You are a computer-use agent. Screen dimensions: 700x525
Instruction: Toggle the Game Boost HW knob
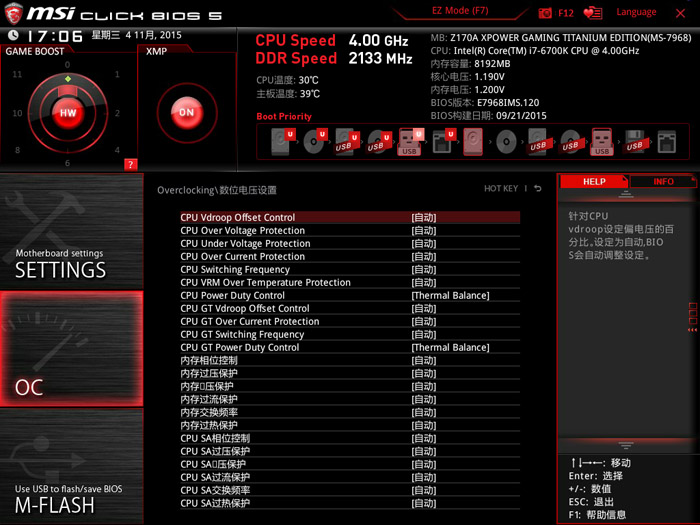click(67, 113)
